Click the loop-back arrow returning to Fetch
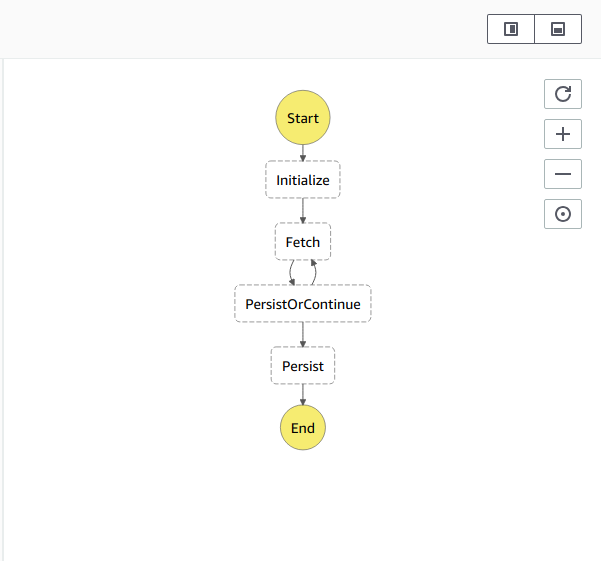The height and width of the screenshot is (561, 601). click(x=315, y=272)
